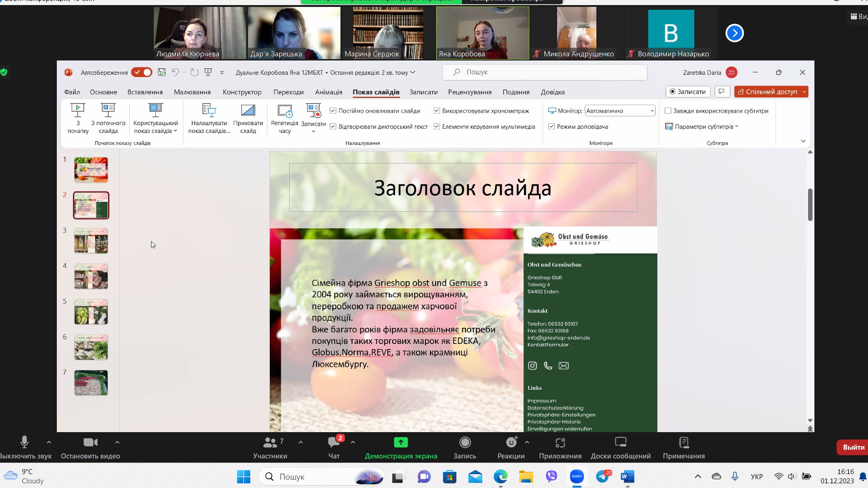Open Zoom reactions
The image size is (868, 488).
pyautogui.click(x=511, y=448)
